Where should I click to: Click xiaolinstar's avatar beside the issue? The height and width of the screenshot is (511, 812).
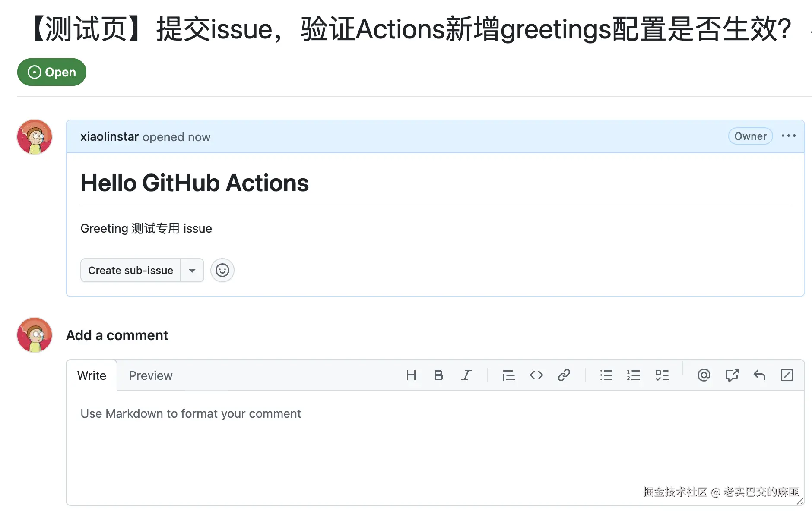click(35, 137)
